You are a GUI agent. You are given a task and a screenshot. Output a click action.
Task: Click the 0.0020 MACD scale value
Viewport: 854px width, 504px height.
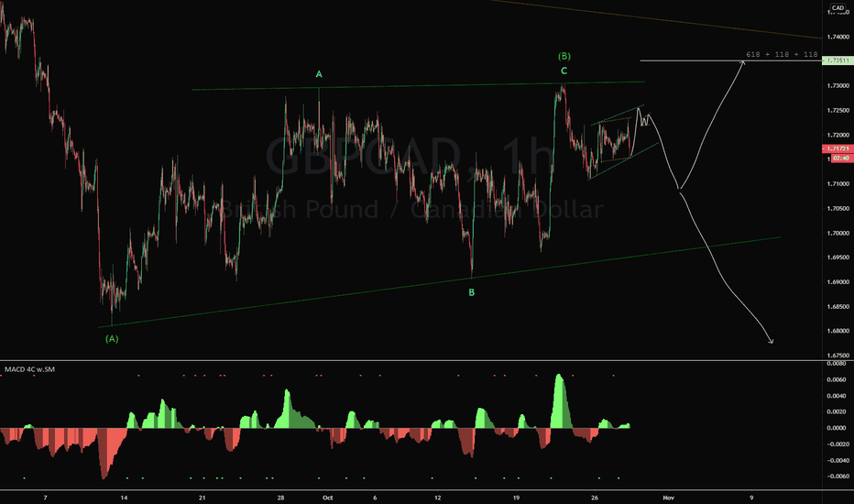837,412
